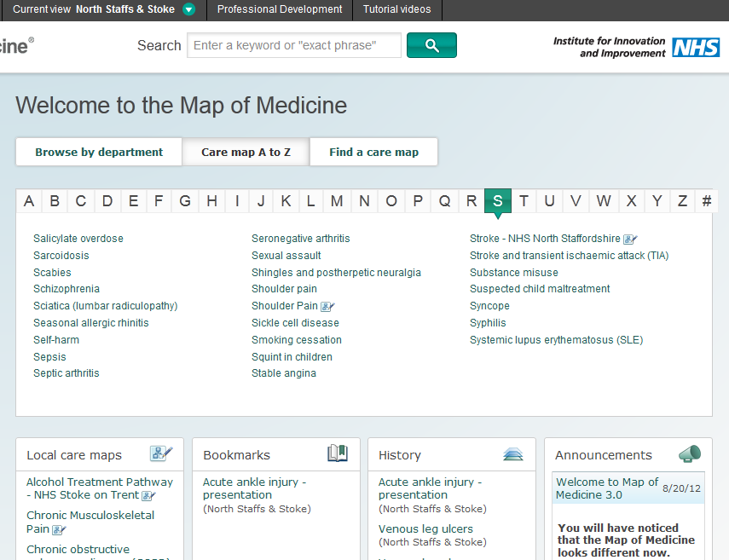Click the keyword search input field

point(293,44)
